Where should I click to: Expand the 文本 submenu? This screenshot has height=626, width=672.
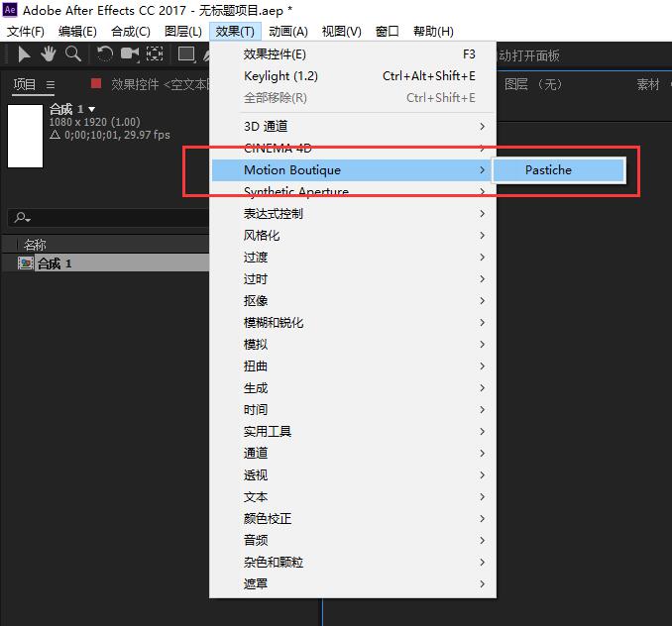pos(353,497)
